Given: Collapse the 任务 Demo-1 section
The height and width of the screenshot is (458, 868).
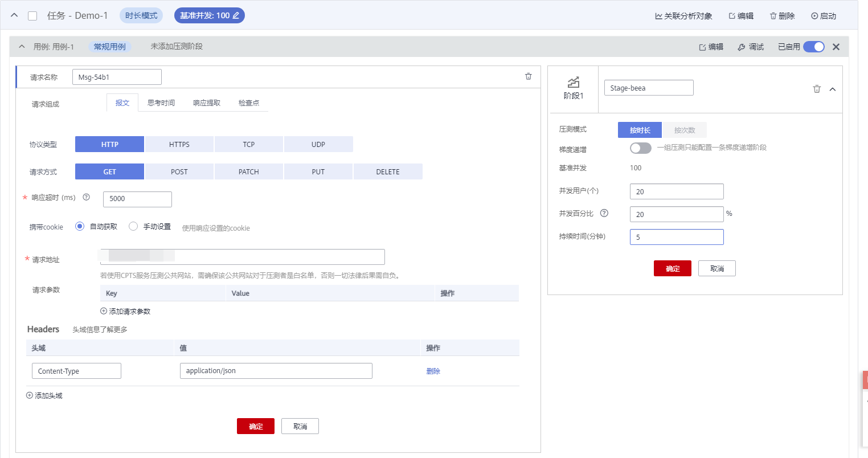Looking at the screenshot, I should (15, 15).
